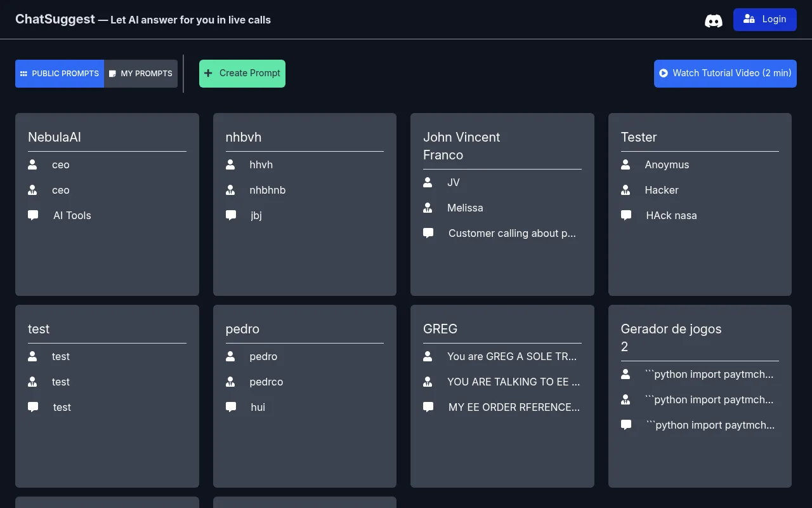The image size is (812, 508).
Task: Select the AI Tools text in NebulaAI
Action: pyautogui.click(x=72, y=215)
